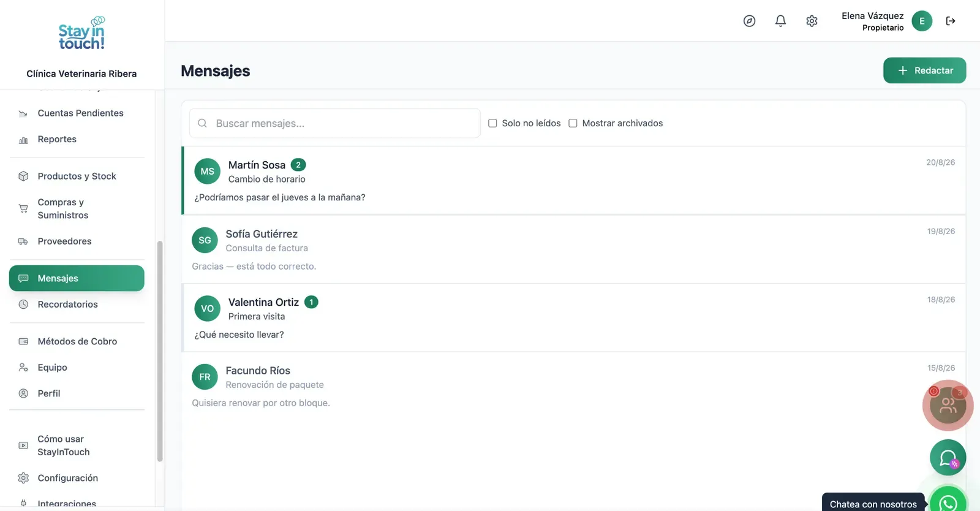Viewport: 980px width, 511px height.
Task: Open message Renovación de paquete
Action: (x=573, y=386)
